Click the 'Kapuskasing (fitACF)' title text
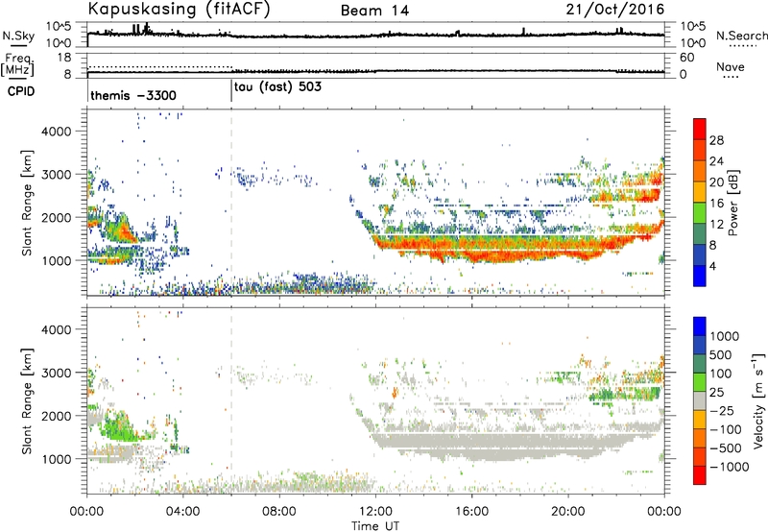The image size is (768, 532). pos(179,9)
